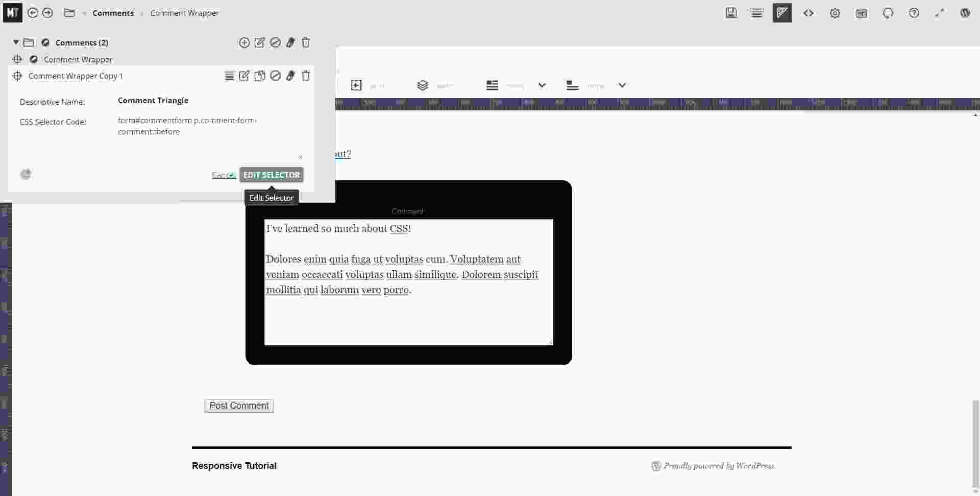Open the clear dropdown chevron in the property bar
This screenshot has height=496, width=980.
coord(622,85)
